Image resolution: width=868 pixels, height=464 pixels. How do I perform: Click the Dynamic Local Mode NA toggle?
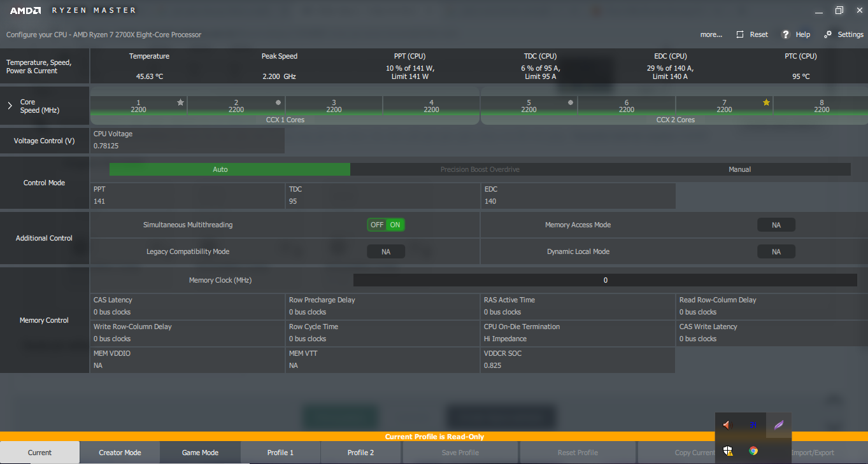pos(776,251)
